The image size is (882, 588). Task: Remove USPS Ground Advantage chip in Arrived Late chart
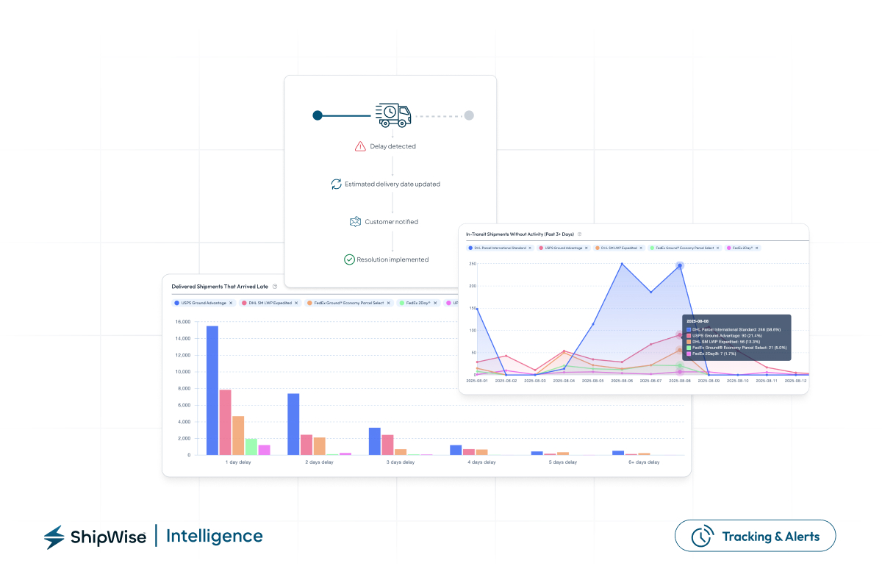(x=231, y=303)
